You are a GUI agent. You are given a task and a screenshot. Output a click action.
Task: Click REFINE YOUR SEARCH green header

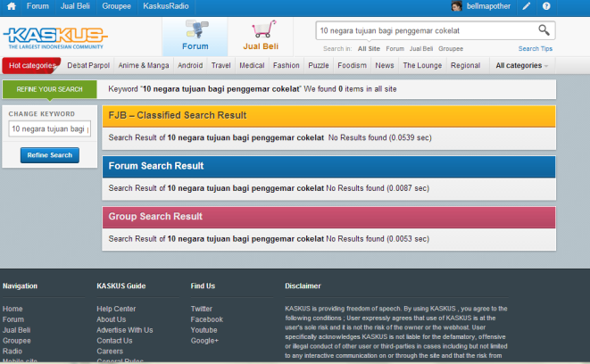49,89
